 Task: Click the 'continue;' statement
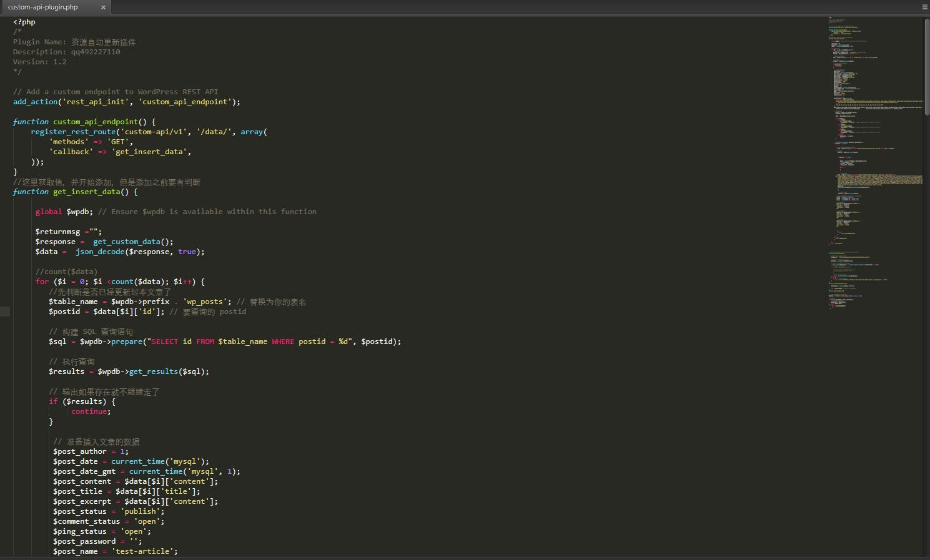91,411
